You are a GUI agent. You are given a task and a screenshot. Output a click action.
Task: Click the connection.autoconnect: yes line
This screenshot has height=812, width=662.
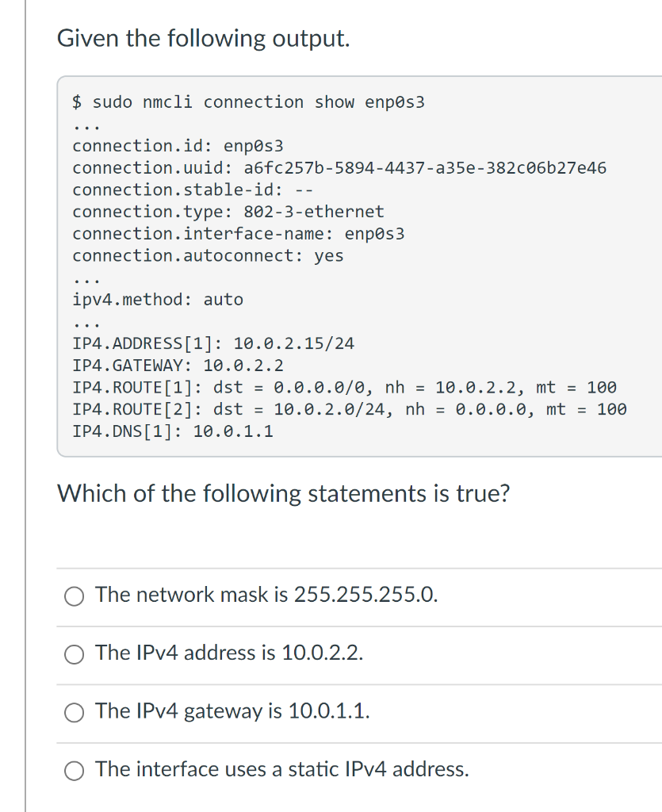tap(208, 256)
